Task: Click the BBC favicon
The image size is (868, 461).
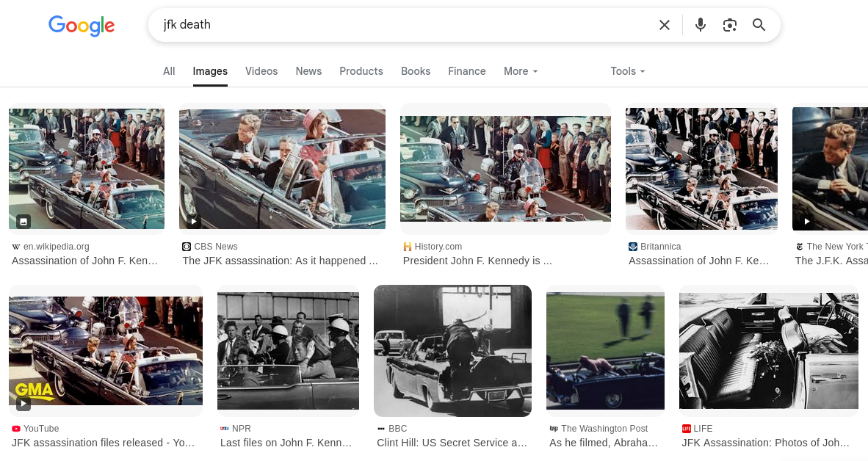Action: (x=381, y=429)
